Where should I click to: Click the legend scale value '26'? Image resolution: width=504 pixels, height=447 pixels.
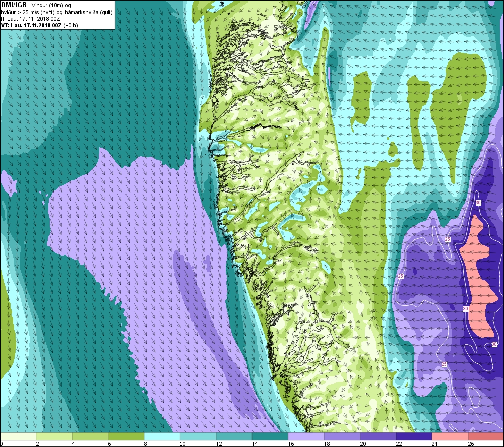click(x=471, y=444)
